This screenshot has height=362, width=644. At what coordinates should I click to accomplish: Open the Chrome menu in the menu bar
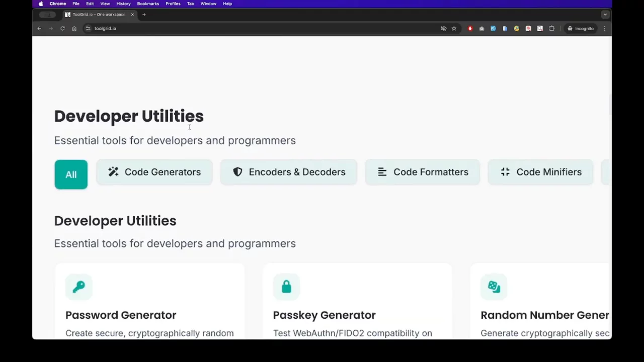[58, 4]
